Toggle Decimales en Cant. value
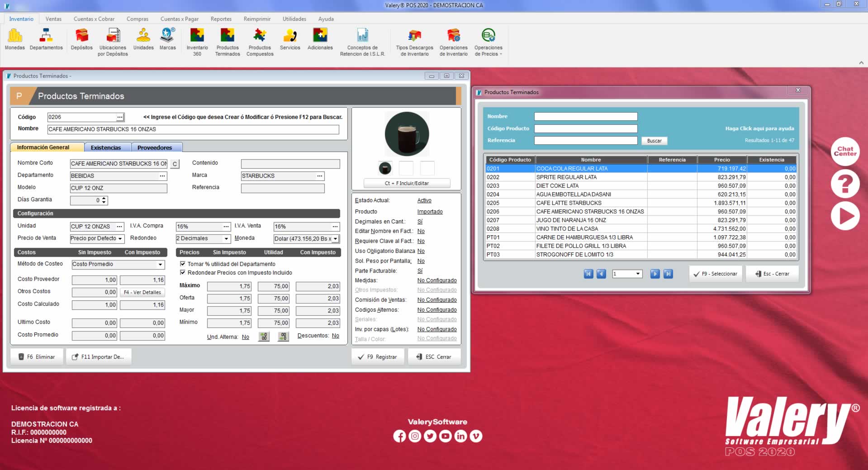The height and width of the screenshot is (470, 868). pyautogui.click(x=420, y=222)
